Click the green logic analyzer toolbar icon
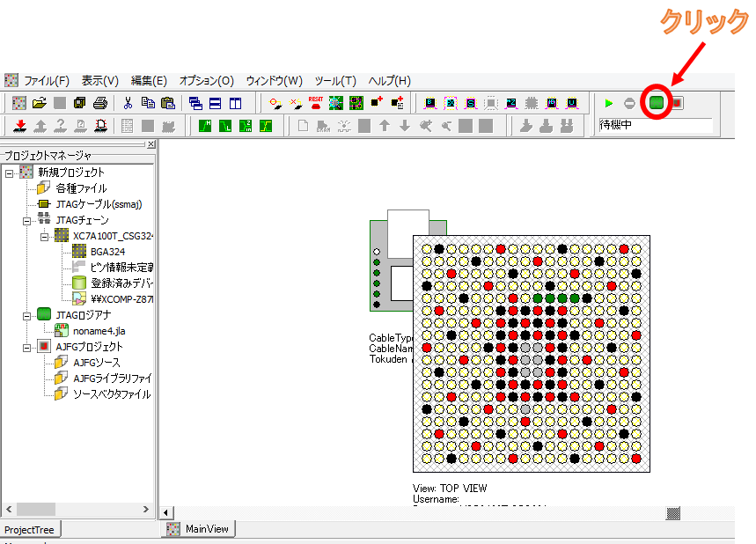756x544 pixels. pyautogui.click(x=657, y=103)
